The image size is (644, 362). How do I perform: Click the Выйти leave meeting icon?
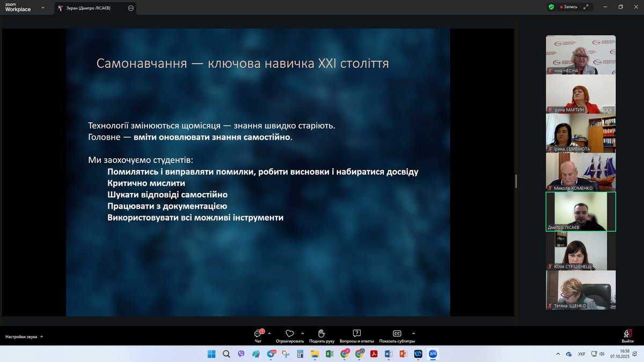(627, 335)
